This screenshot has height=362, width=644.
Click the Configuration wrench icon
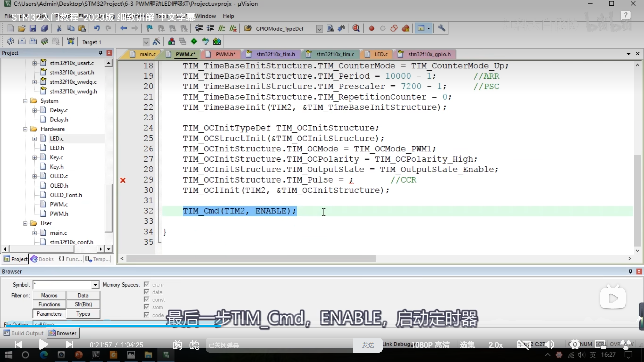coord(442,28)
